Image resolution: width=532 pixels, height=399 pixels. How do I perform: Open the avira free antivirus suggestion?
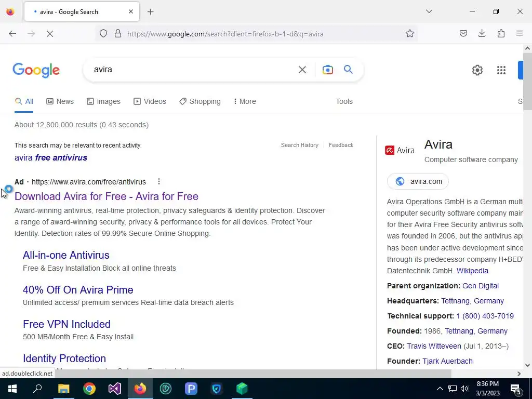pyautogui.click(x=51, y=157)
